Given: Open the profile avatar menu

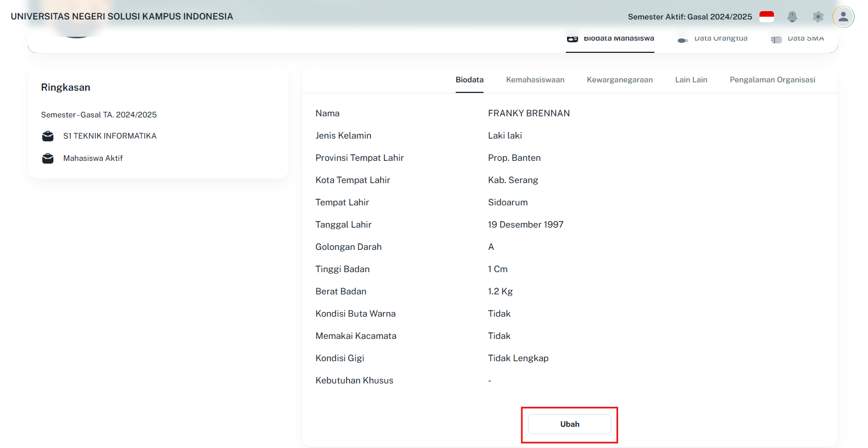Looking at the screenshot, I should pos(843,17).
